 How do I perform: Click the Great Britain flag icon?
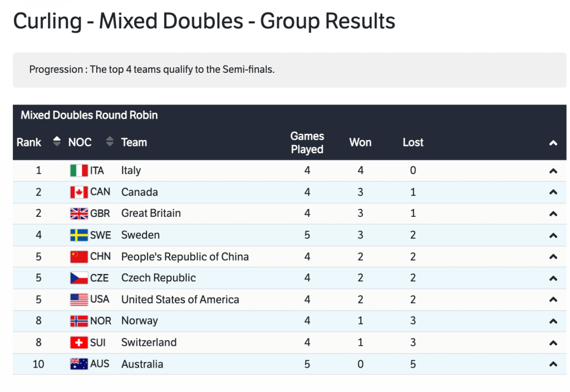coord(78,214)
